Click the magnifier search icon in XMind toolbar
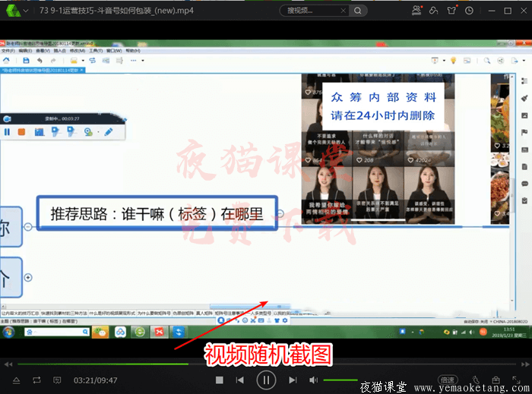 (487, 61)
